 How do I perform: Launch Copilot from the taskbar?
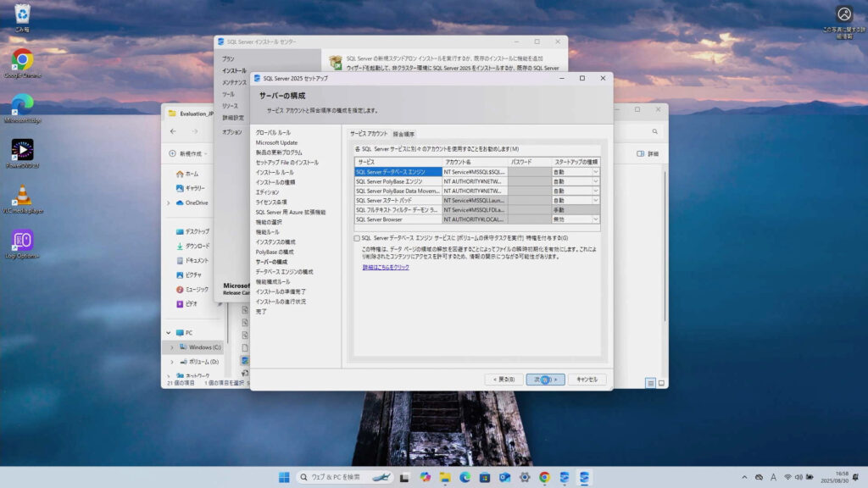point(426,477)
